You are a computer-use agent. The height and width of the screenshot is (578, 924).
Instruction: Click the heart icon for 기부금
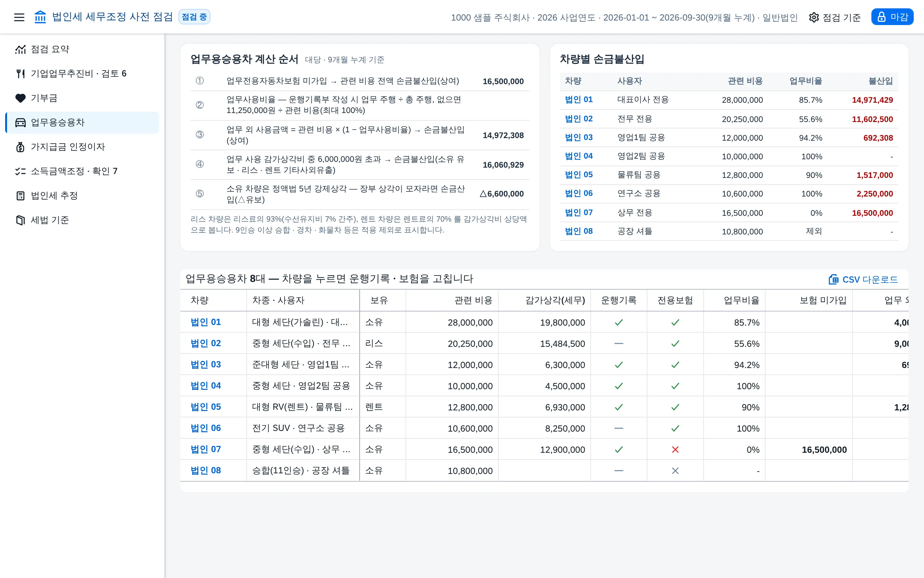[x=20, y=98]
